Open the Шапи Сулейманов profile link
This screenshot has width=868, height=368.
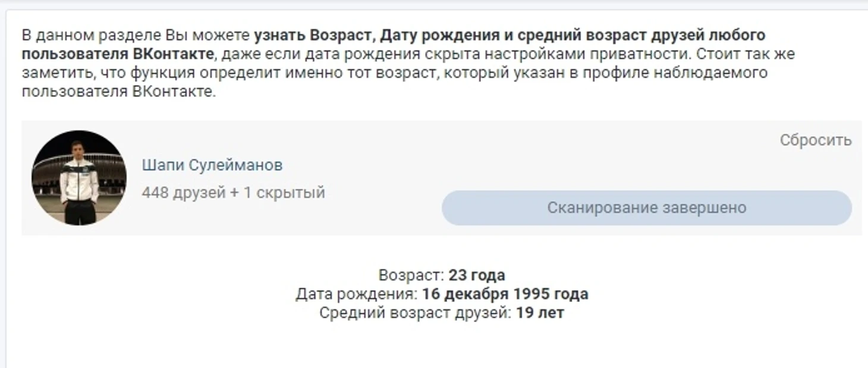pyautogui.click(x=212, y=165)
